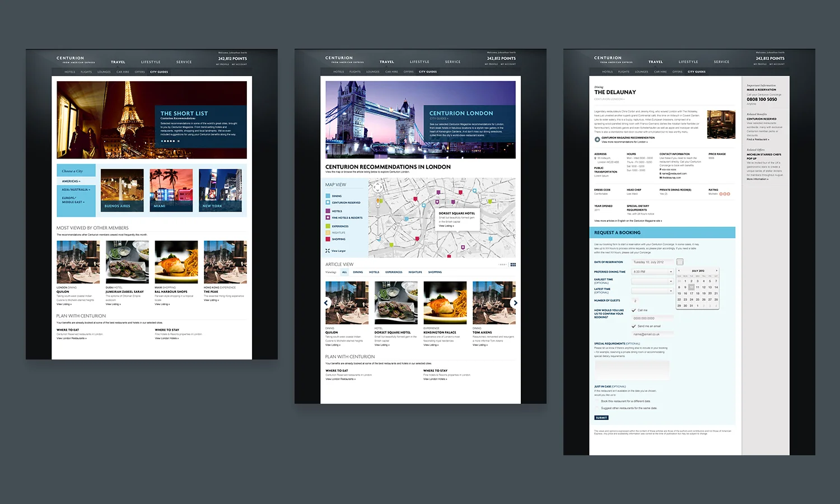The image size is (840, 504).
Task: Toggle the Send me an email checkbox
Action: click(634, 326)
